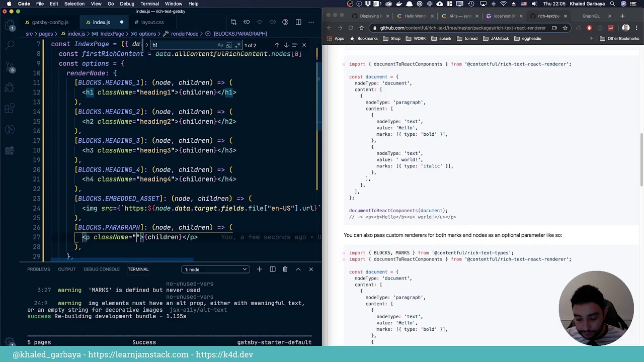Go to previous change arrow in editor toolbar
Viewport: 644px width, 362px height.
[247, 22]
